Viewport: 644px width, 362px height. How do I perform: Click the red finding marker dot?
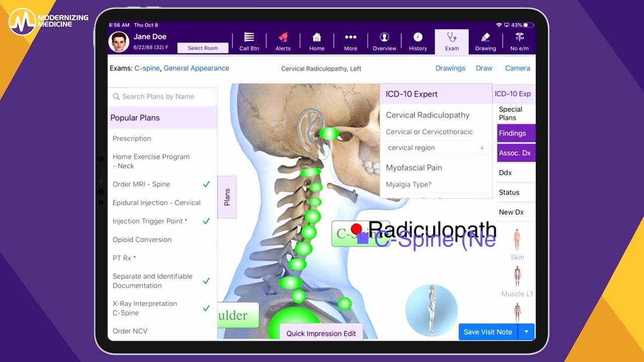click(x=356, y=229)
